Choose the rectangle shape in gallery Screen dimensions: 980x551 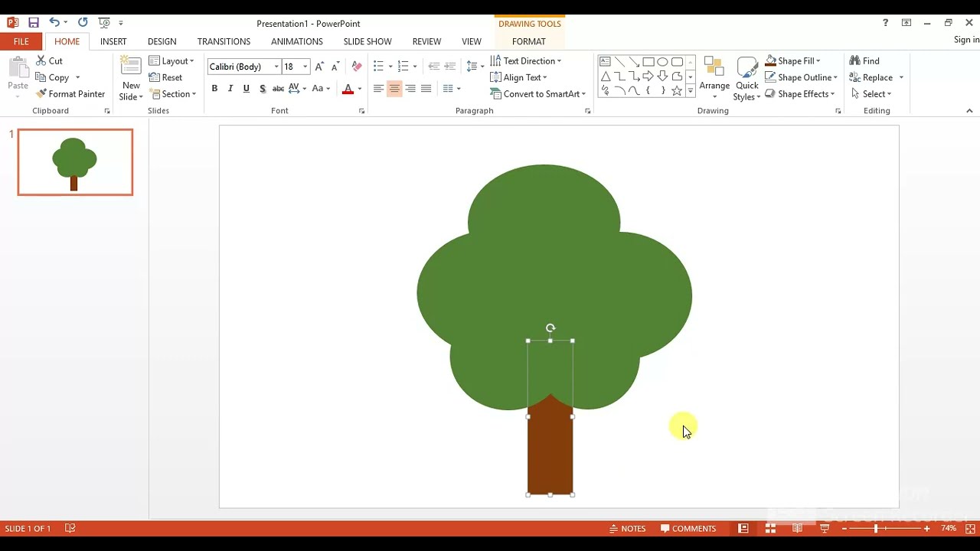point(648,61)
